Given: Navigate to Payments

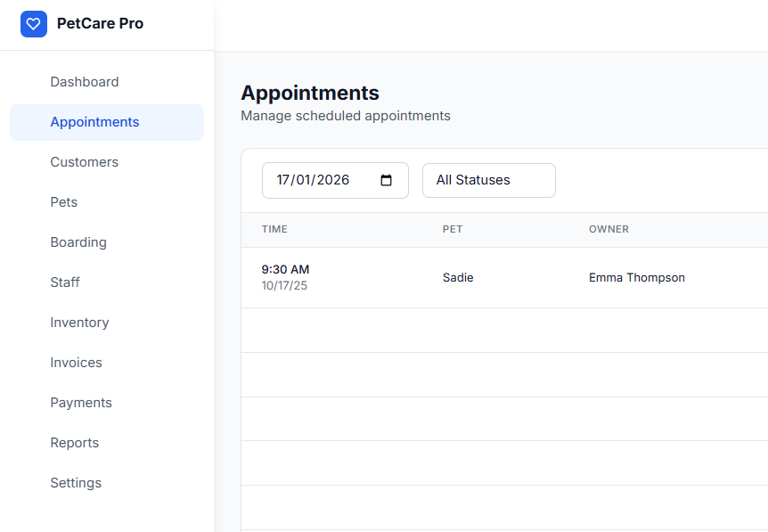Looking at the screenshot, I should coord(107,403).
